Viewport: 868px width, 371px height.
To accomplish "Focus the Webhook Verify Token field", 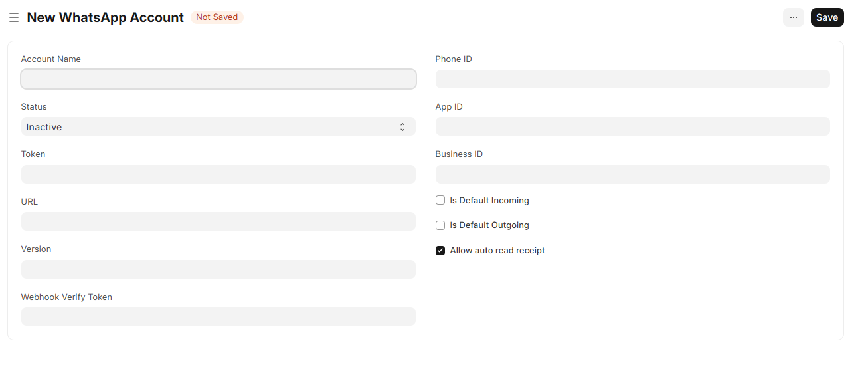I will (x=218, y=316).
